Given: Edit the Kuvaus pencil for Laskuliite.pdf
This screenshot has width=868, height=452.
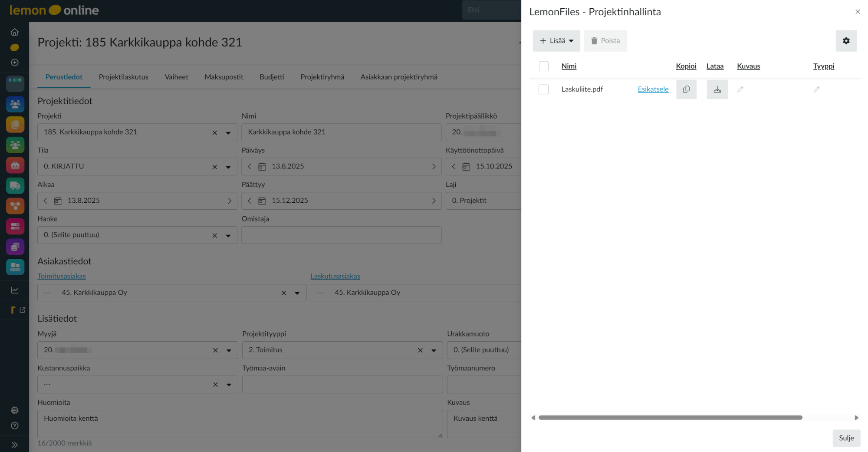Looking at the screenshot, I should click(740, 89).
